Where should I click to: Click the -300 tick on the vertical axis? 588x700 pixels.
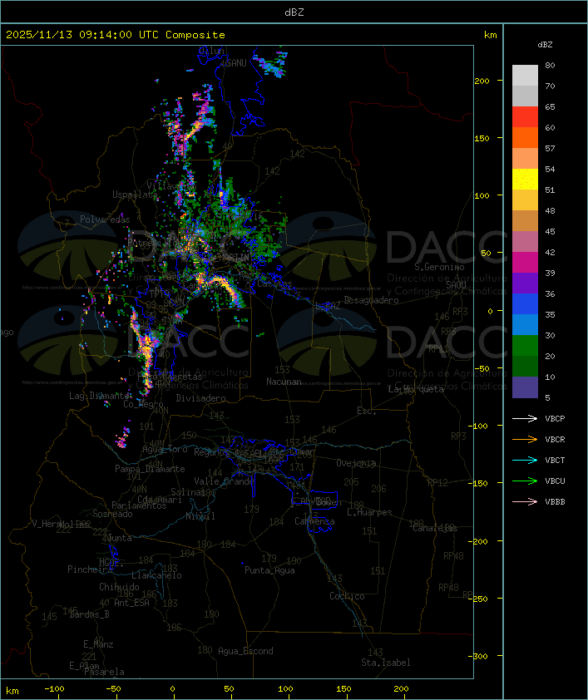point(479,656)
